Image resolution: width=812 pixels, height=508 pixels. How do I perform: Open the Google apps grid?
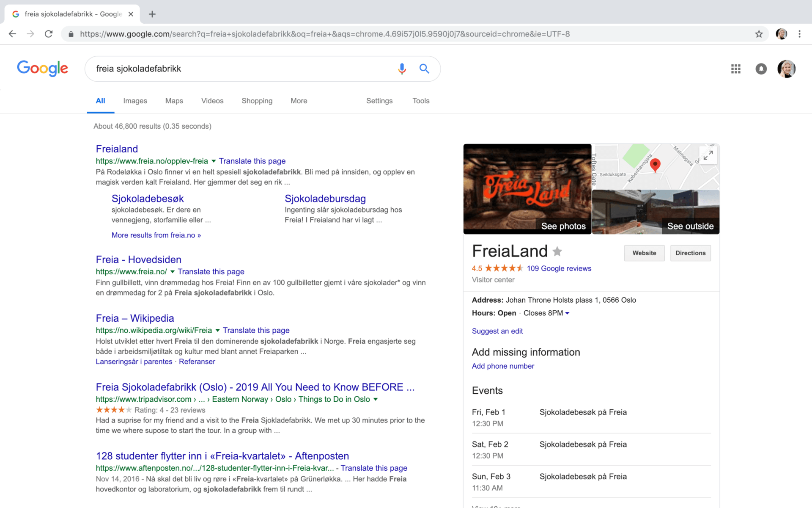736,69
